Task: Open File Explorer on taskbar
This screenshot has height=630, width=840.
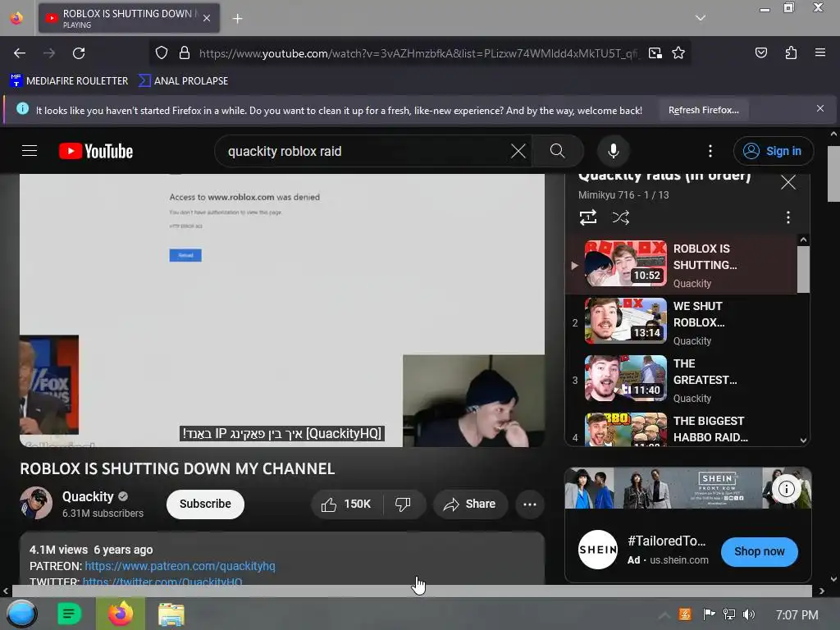Action: pyautogui.click(x=171, y=614)
